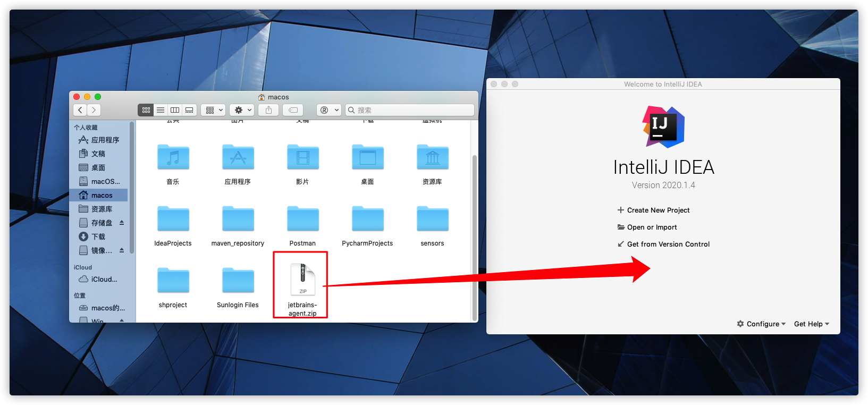The height and width of the screenshot is (405, 868).
Task: Open the gear Action dropdown in Finder
Action: (x=243, y=110)
